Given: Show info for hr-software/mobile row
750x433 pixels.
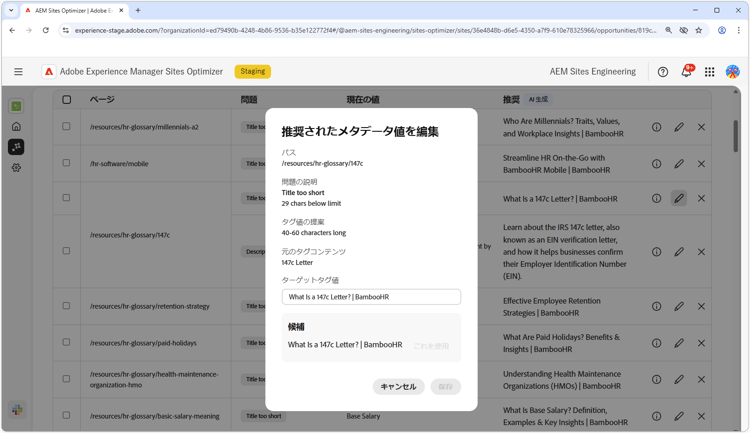Looking at the screenshot, I should tap(656, 164).
